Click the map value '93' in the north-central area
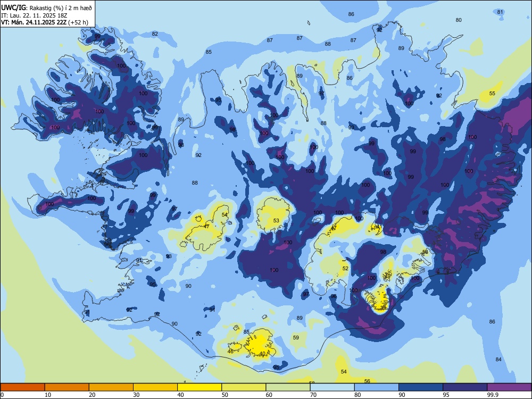The width and height of the screenshot is (532, 399). [x=351, y=128]
